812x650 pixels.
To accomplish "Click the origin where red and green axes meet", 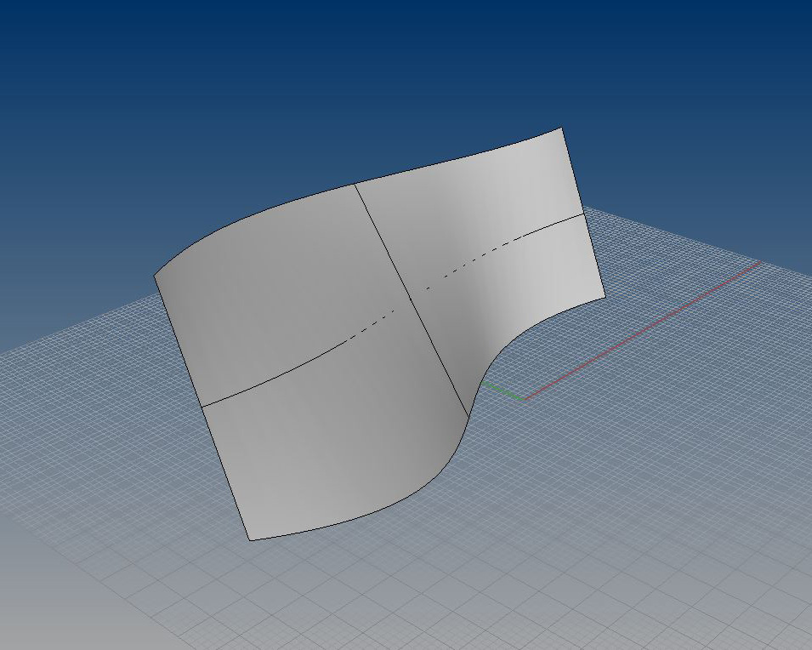I will (x=525, y=399).
